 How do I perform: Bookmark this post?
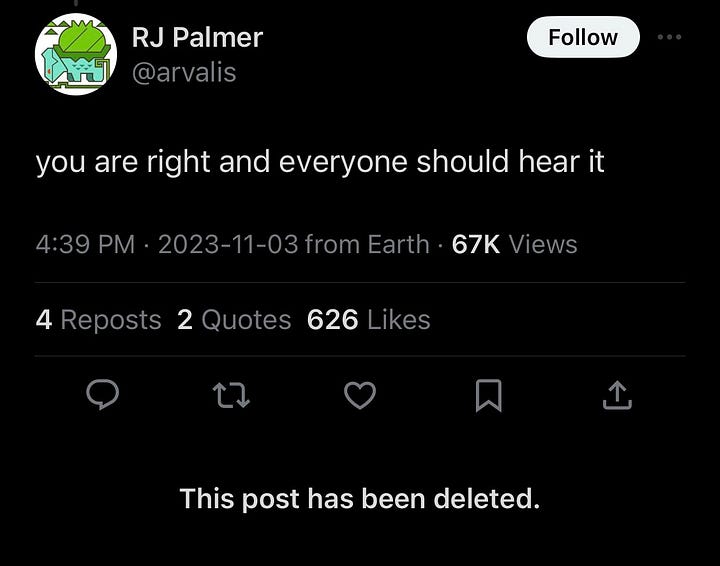[488, 395]
